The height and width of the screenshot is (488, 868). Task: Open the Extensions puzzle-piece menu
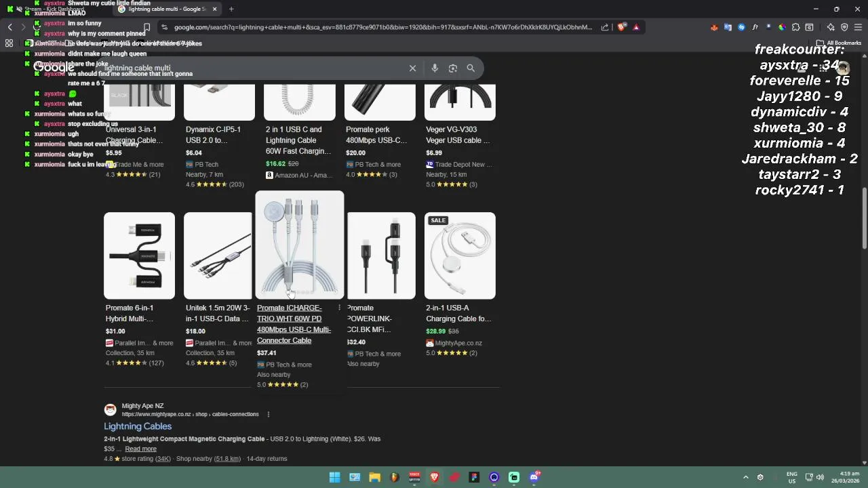click(x=795, y=27)
